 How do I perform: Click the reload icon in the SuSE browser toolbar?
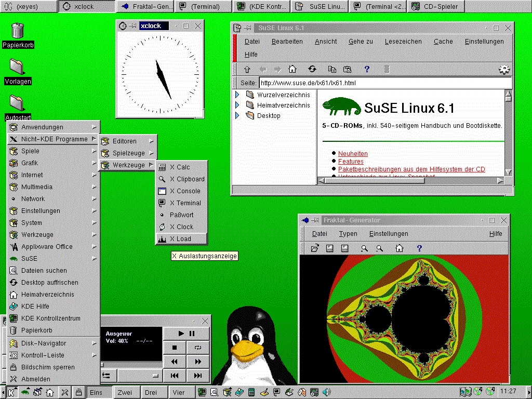(x=312, y=69)
